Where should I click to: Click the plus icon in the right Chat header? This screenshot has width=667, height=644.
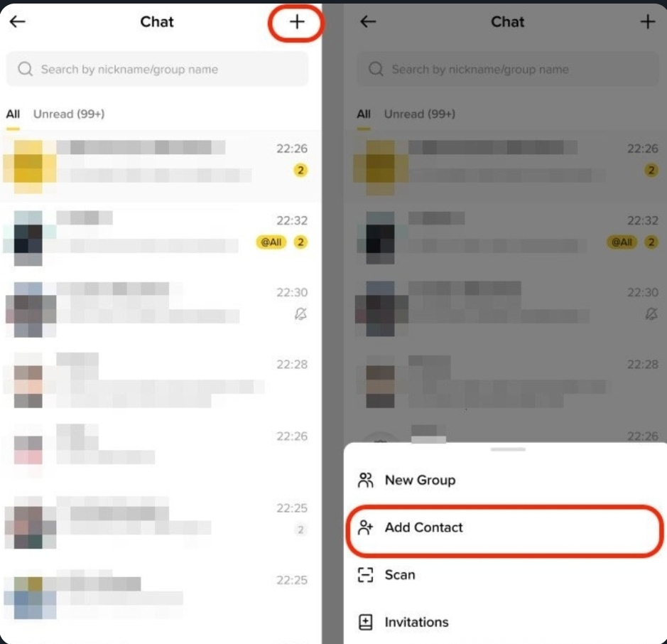coord(647,22)
